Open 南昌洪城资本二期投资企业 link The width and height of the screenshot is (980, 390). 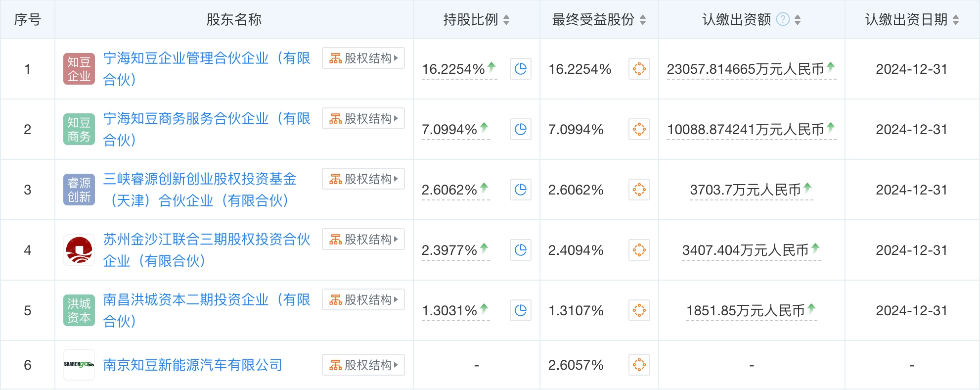207,310
